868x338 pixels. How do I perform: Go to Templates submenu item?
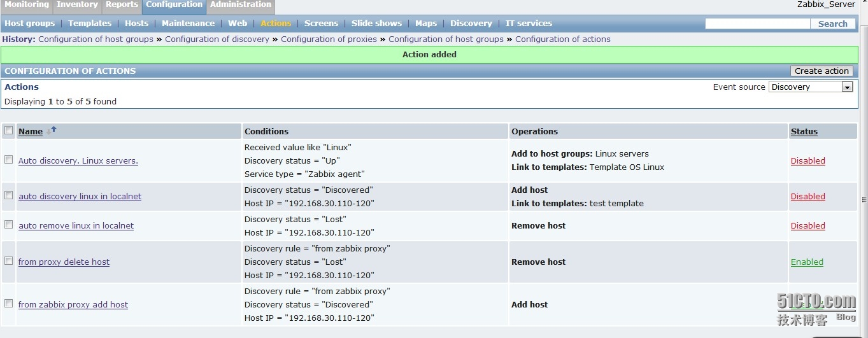tap(90, 24)
